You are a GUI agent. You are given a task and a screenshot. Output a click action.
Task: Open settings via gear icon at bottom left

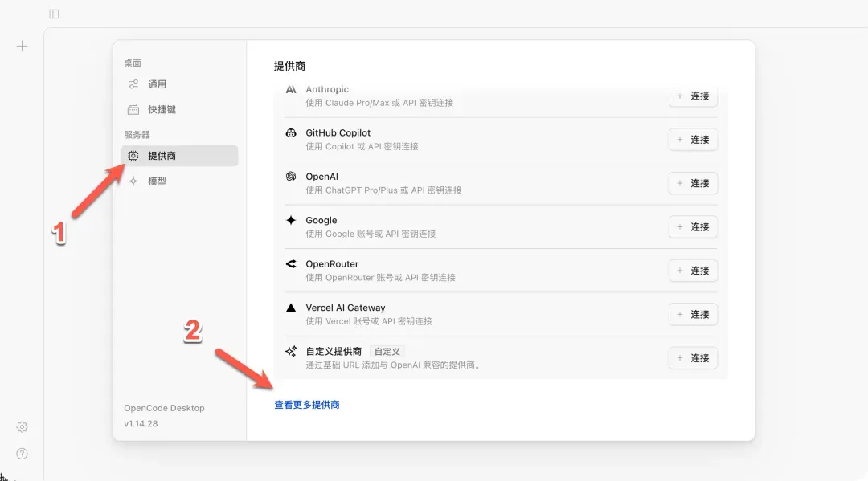22,427
